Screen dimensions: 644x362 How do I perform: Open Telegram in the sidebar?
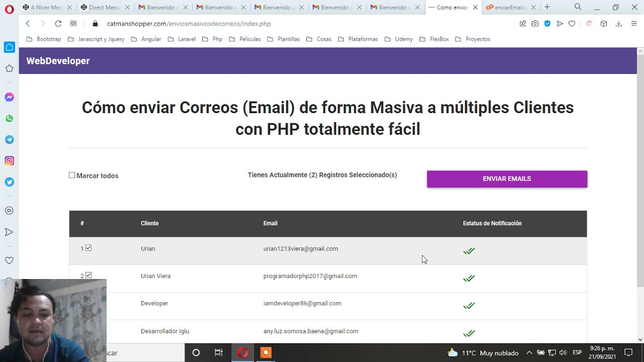9,140
